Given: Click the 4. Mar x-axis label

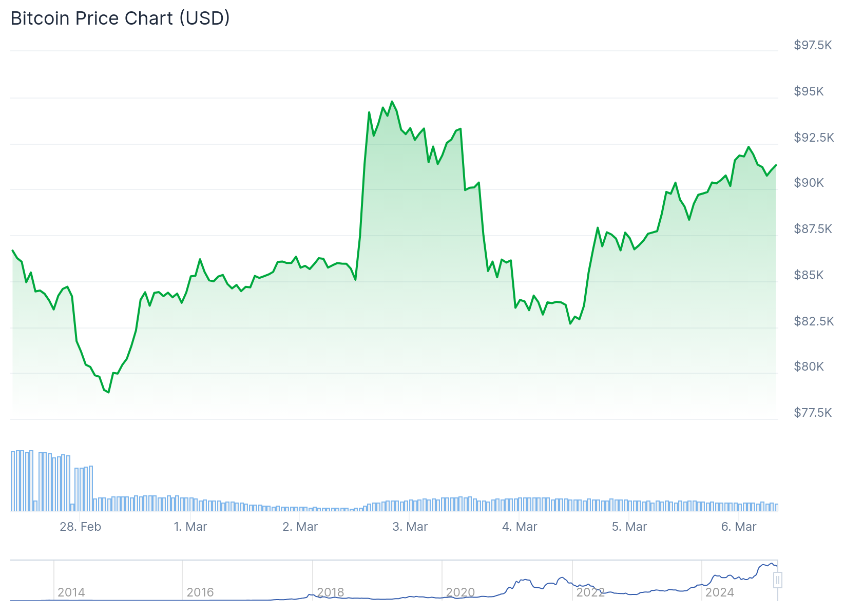Looking at the screenshot, I should pos(520,527).
